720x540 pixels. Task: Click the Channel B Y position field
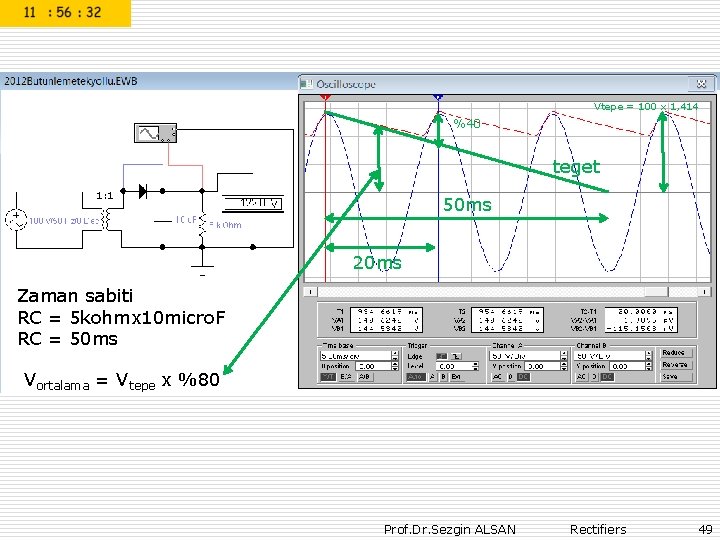(627, 366)
